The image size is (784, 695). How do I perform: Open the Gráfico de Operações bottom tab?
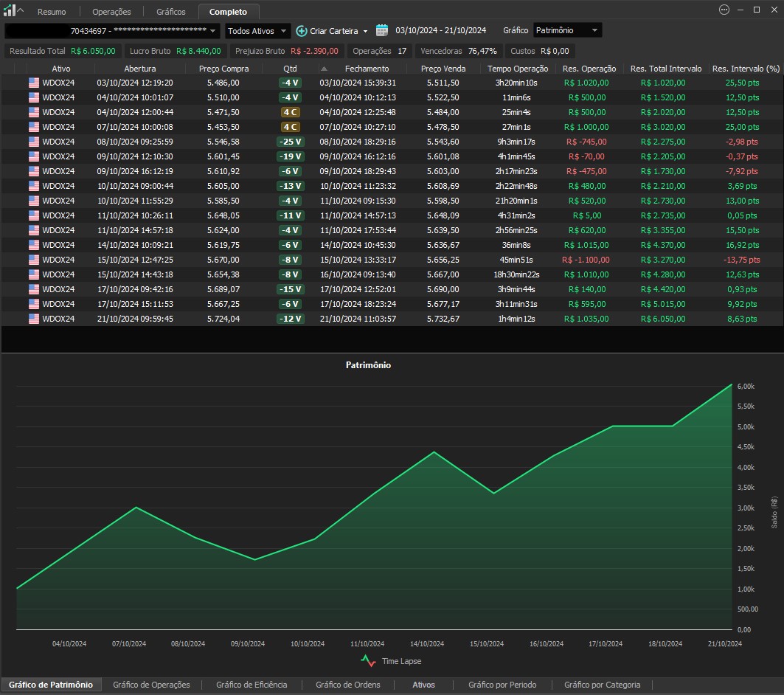pos(151,685)
